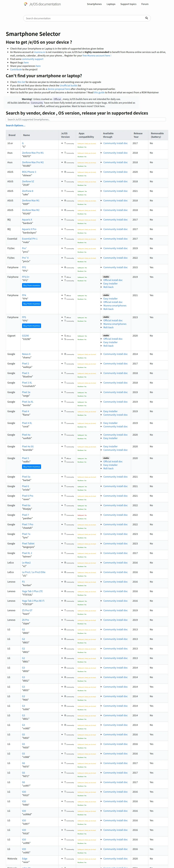Open 'this guide' for ROM maintainers

[x=99, y=92]
